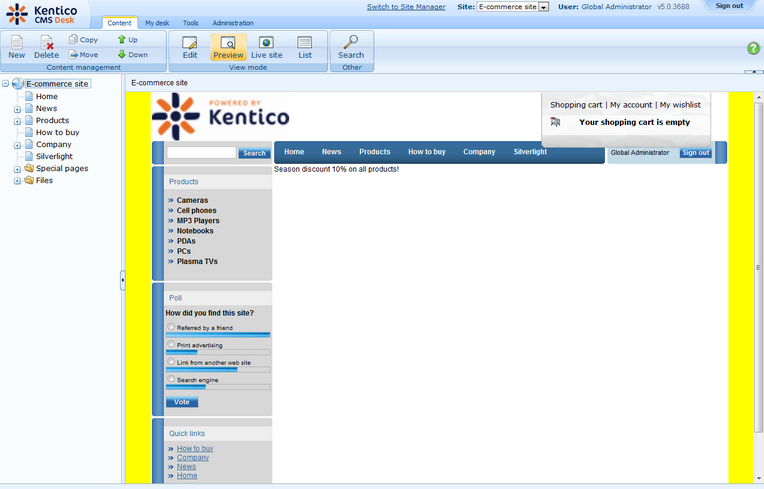Screen dimensions: 764x489
Task: Create a New document
Action: click(x=17, y=47)
